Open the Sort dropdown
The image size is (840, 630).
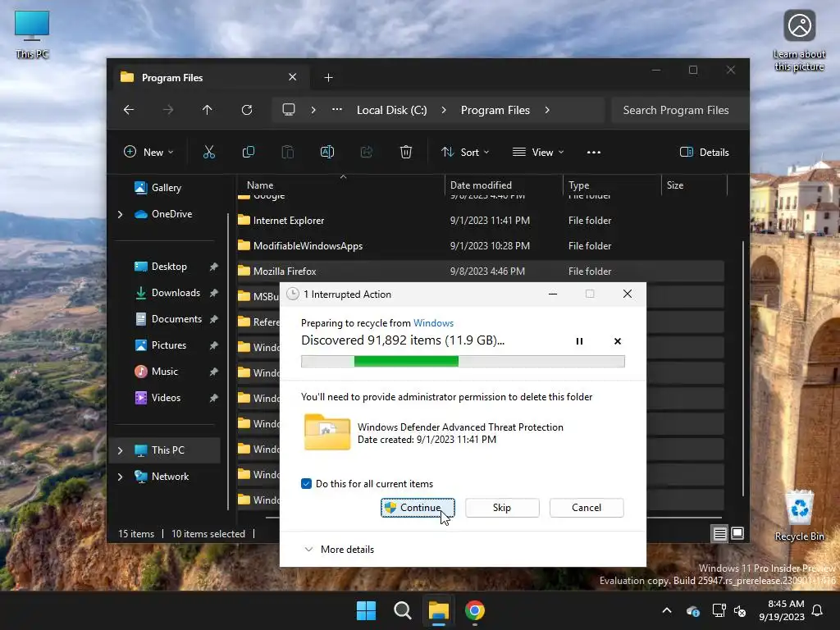click(x=465, y=152)
